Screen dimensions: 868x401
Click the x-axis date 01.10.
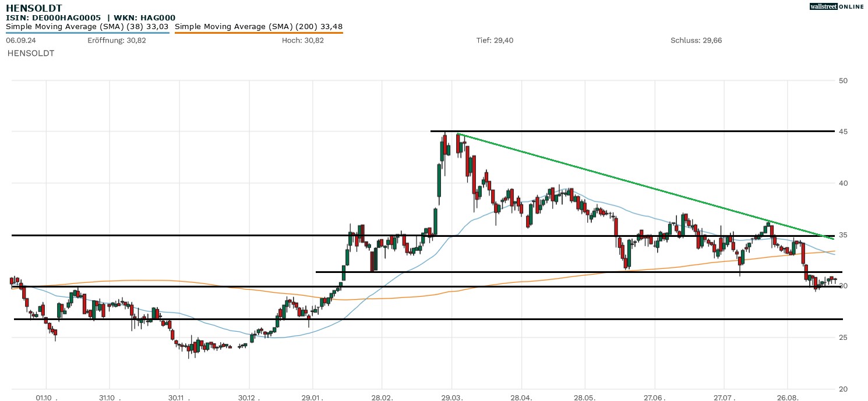coord(47,397)
